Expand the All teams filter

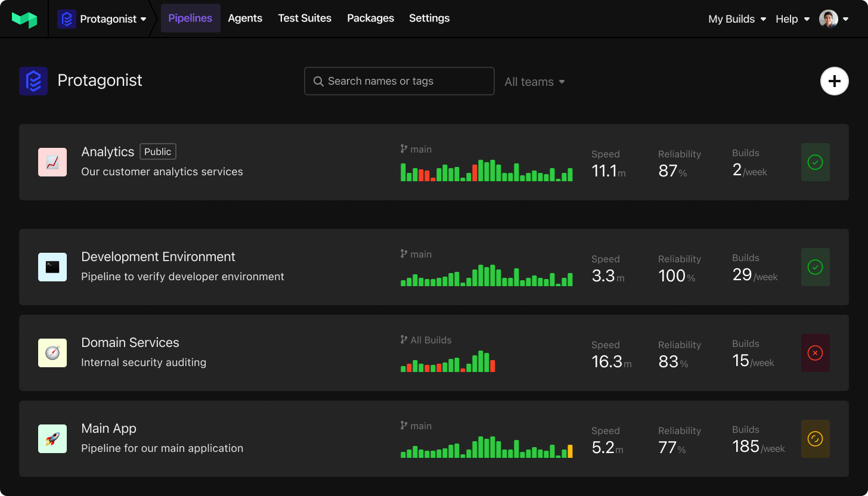534,82
